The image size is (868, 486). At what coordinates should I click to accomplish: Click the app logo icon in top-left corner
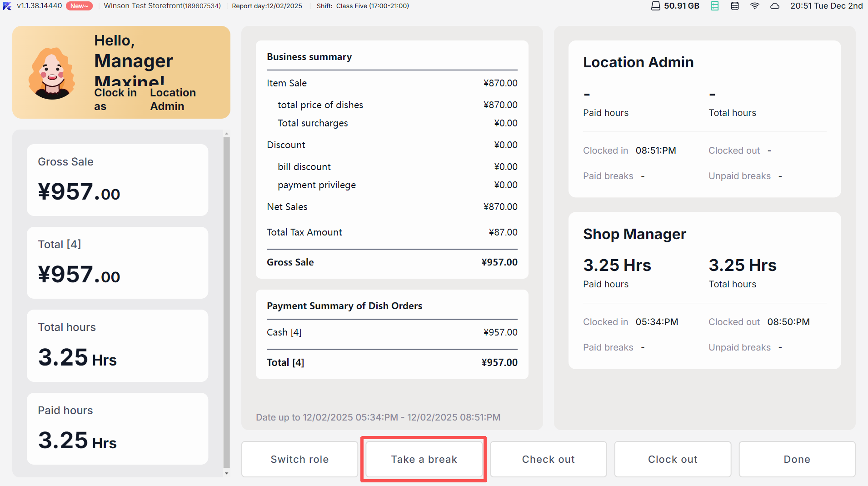point(7,6)
